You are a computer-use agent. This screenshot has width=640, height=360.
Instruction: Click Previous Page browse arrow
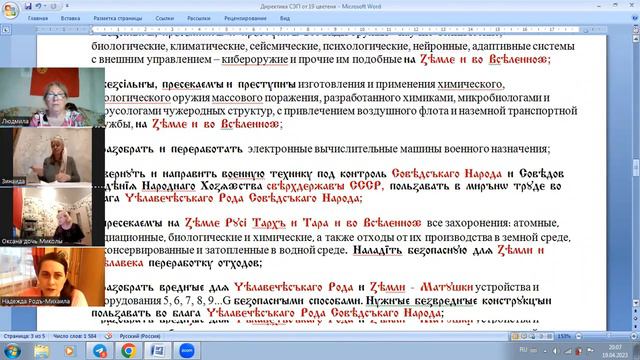[x=636, y=311]
